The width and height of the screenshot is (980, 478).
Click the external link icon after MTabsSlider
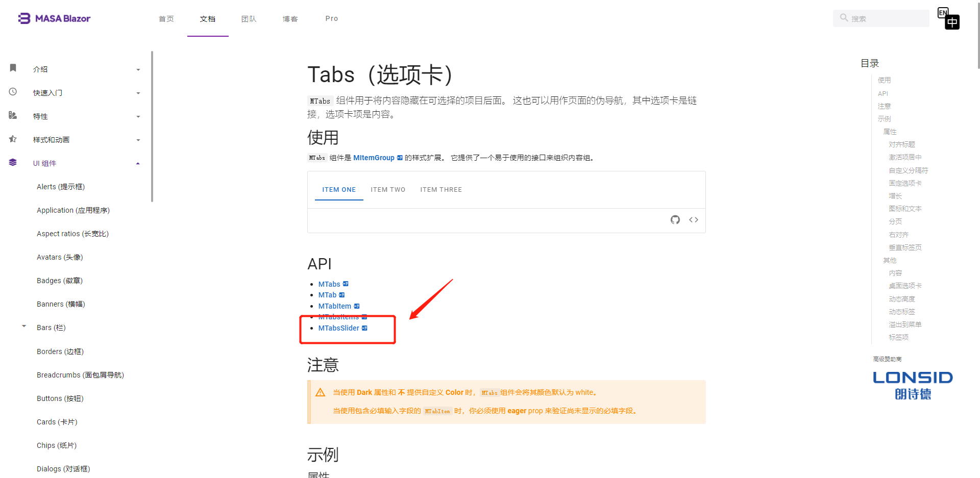(364, 328)
